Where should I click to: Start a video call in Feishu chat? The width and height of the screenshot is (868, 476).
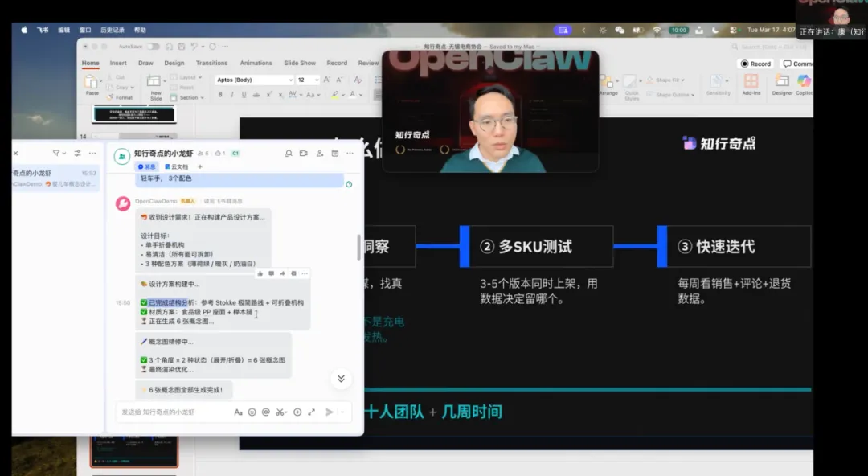point(303,154)
